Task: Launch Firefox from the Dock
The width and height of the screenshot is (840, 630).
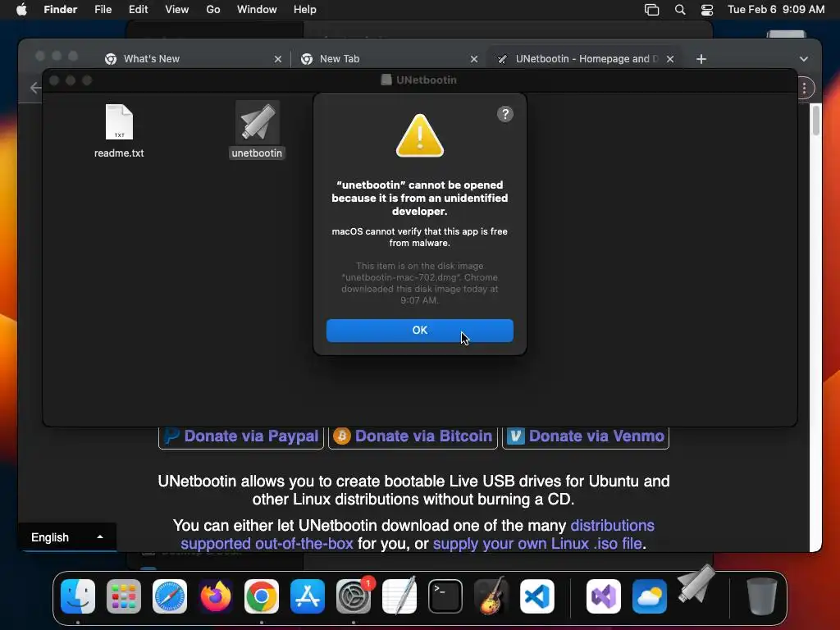Action: coord(216,596)
